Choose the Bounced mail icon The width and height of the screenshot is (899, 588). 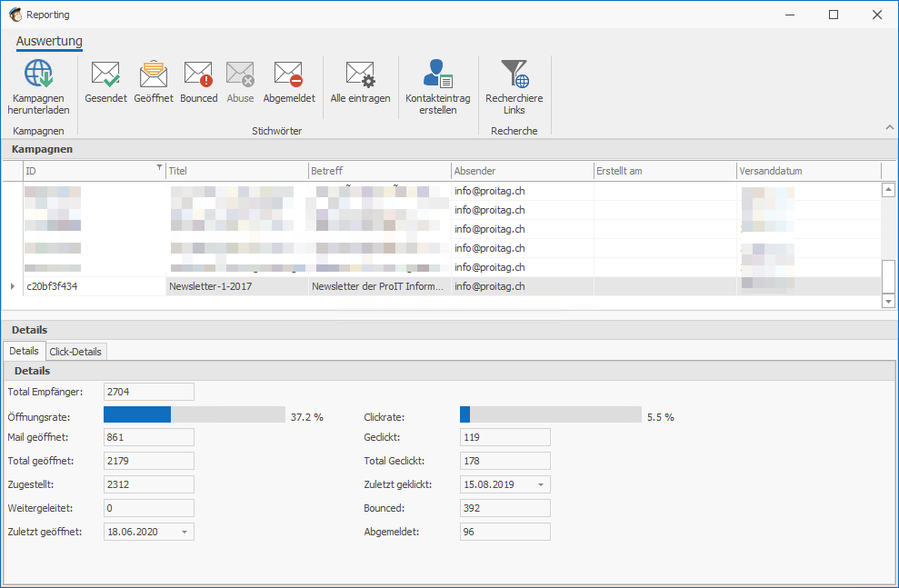(x=198, y=75)
